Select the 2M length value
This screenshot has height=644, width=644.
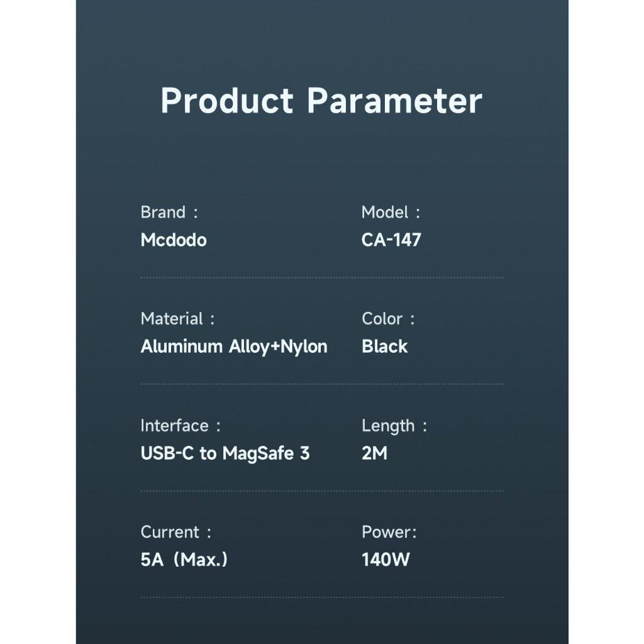[374, 453]
